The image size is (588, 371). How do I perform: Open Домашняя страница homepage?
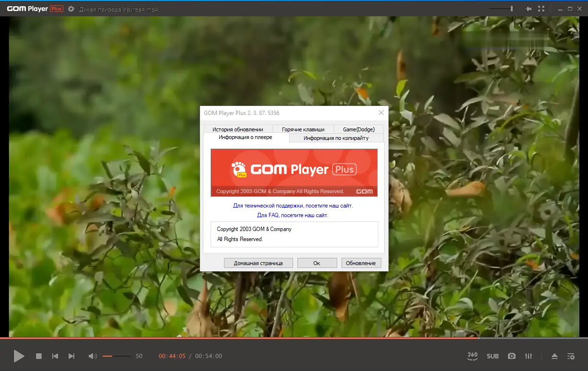point(258,263)
